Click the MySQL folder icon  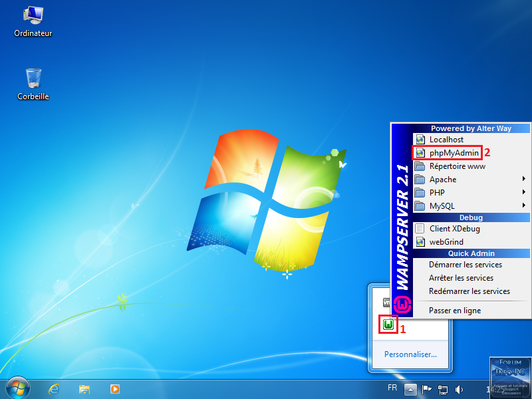[420, 206]
